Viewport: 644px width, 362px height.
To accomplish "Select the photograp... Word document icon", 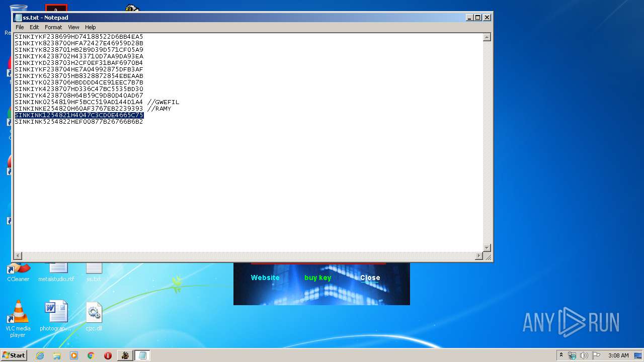I will tap(55, 316).
